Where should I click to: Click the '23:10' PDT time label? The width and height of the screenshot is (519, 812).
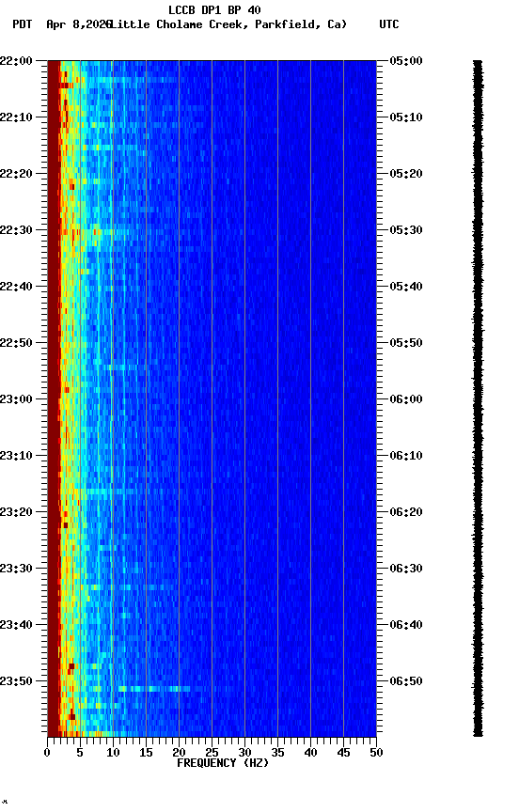(x=16, y=456)
